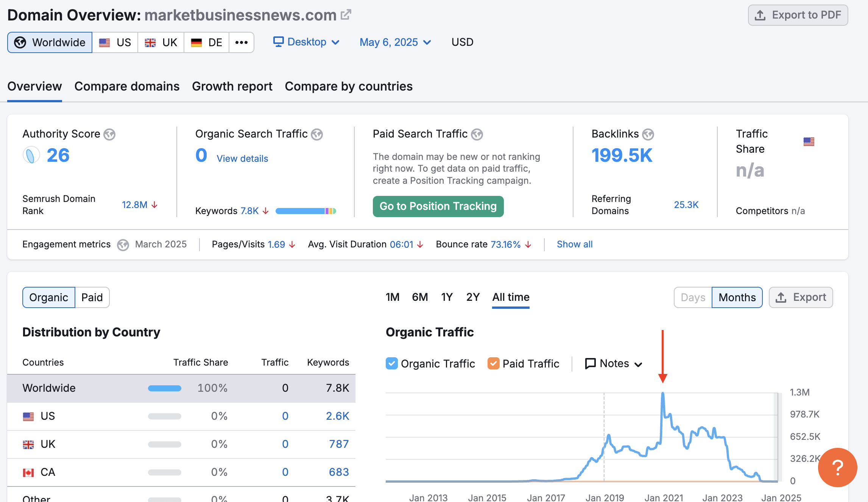Screen dimensions: 868x502
Task: Open the Compare domains tab
Action: coord(127,86)
